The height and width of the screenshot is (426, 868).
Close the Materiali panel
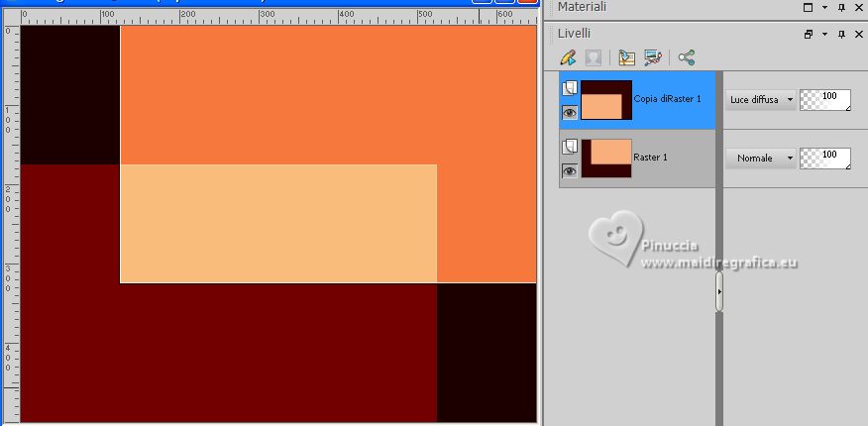(859, 8)
